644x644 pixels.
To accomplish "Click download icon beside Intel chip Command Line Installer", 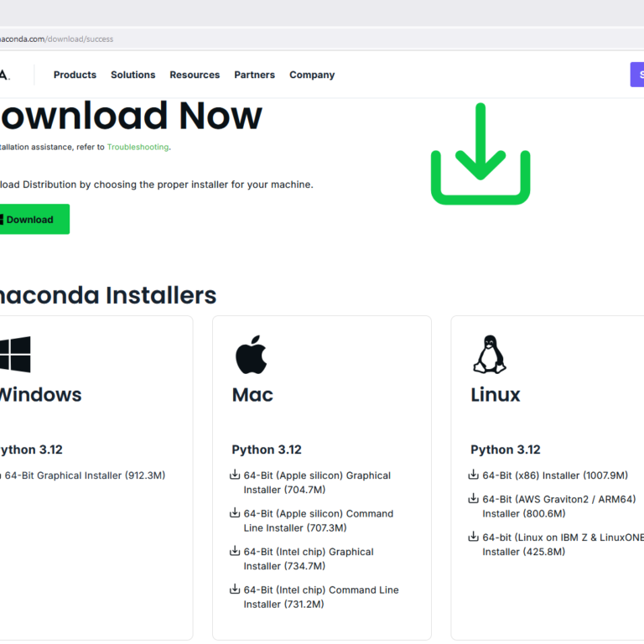I will click(236, 589).
